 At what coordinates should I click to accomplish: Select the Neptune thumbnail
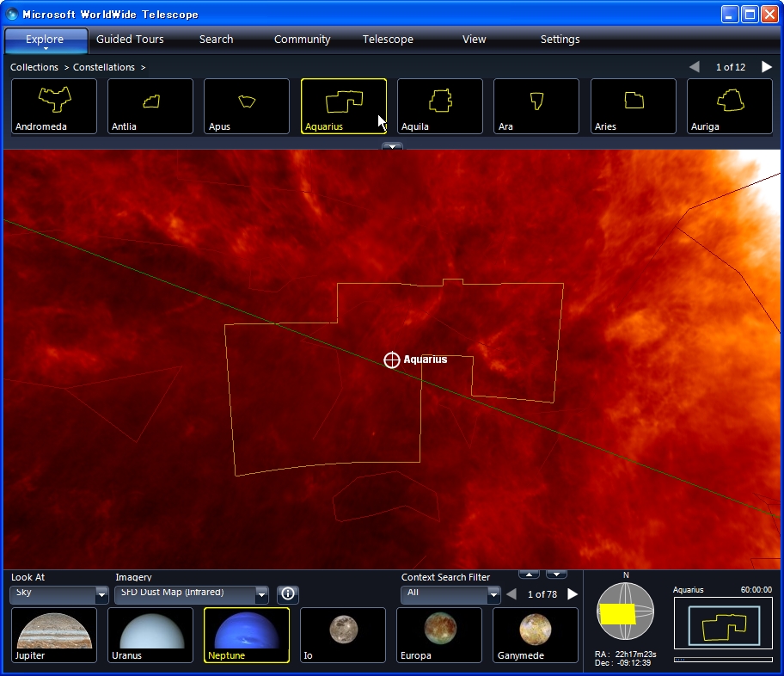coord(247,636)
